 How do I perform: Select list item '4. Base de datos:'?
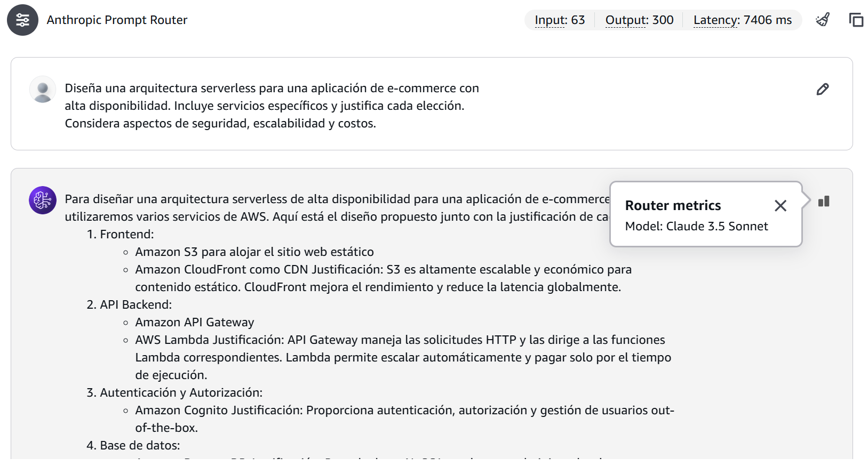(133, 445)
